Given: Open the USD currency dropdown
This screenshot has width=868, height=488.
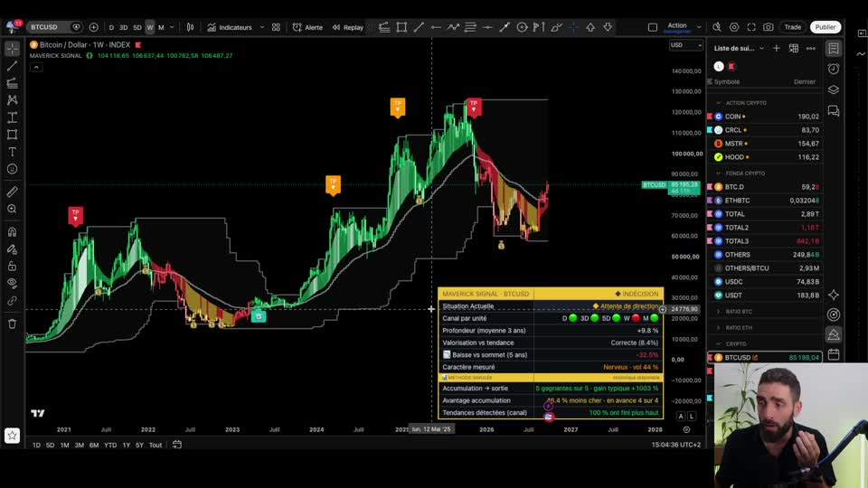Looking at the screenshot, I should click(686, 45).
